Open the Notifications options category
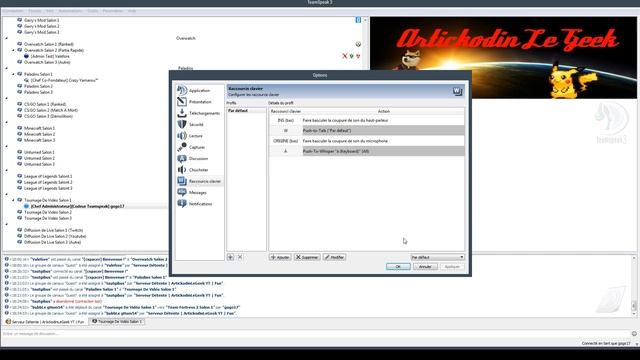 pyautogui.click(x=199, y=204)
